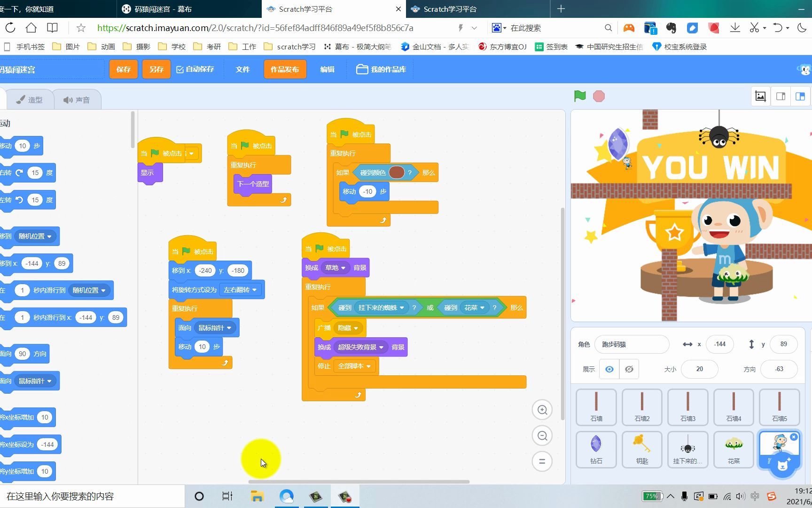Click the -10 steps value in 移动 block
Image resolution: width=812 pixels, height=508 pixels.
coord(367,191)
